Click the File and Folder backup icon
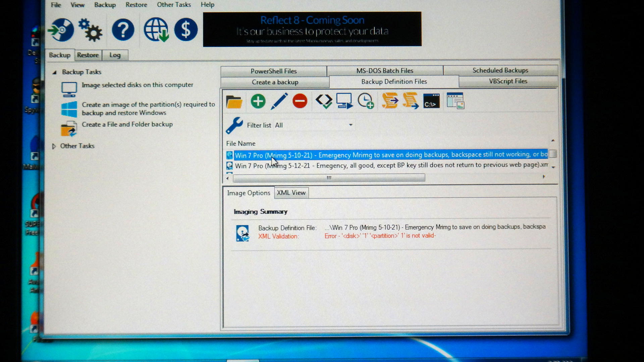This screenshot has height=362, width=644. (x=69, y=129)
